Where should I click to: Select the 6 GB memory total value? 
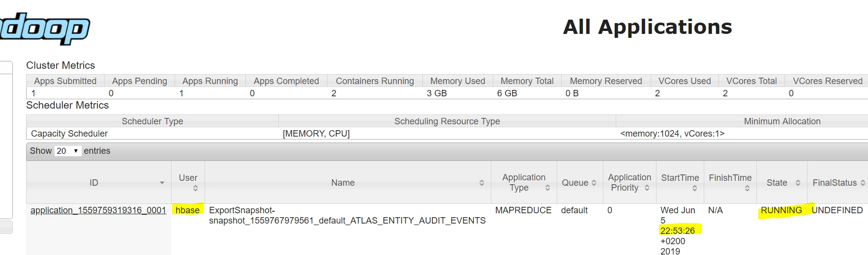click(507, 93)
